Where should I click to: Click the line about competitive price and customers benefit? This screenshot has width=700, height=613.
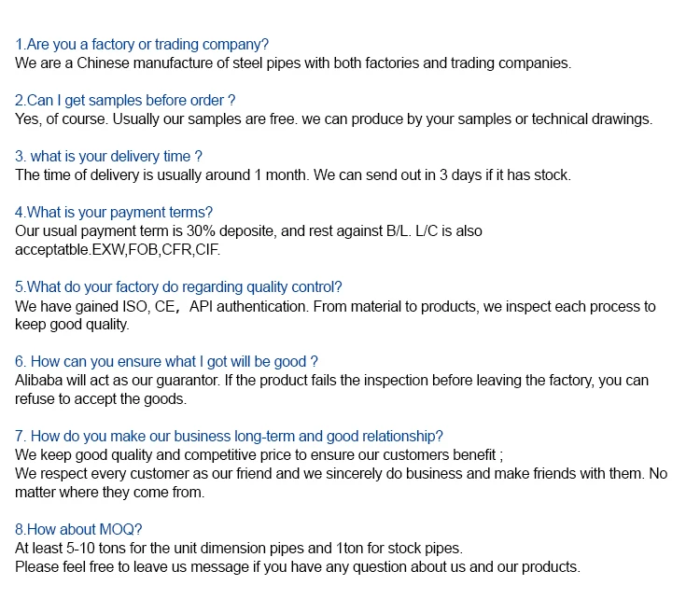tap(259, 455)
